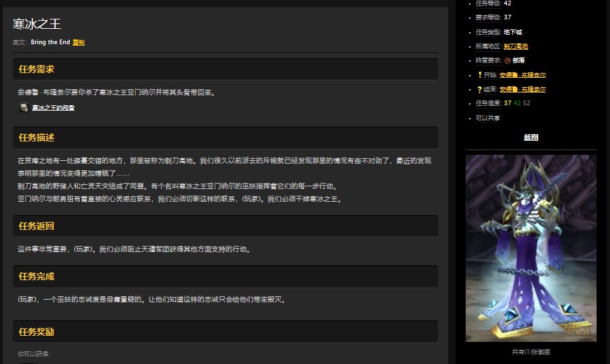The height and width of the screenshot is (364, 610).
Task: Click the 任务奖励 section header
Action: click(x=37, y=332)
